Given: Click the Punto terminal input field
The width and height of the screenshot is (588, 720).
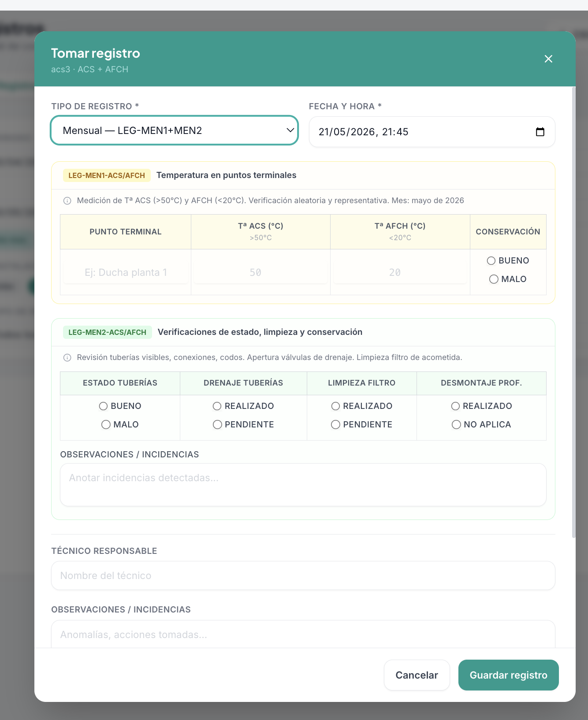Looking at the screenshot, I should coord(126,272).
